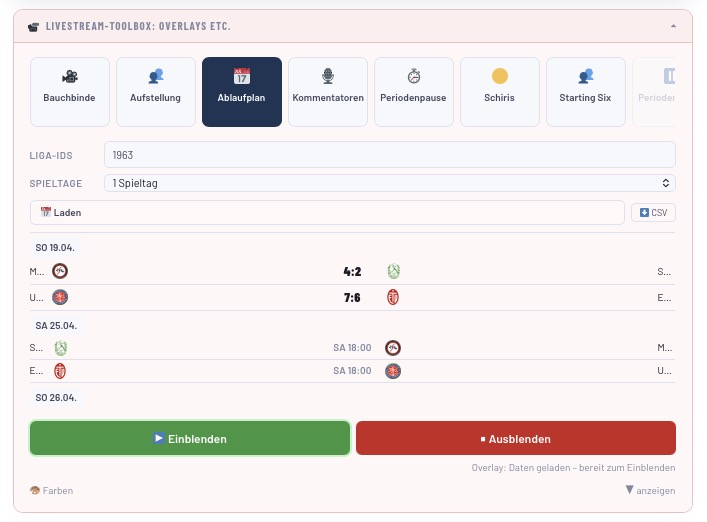Open the Starting Six tab
707x522 pixels.
(x=585, y=91)
